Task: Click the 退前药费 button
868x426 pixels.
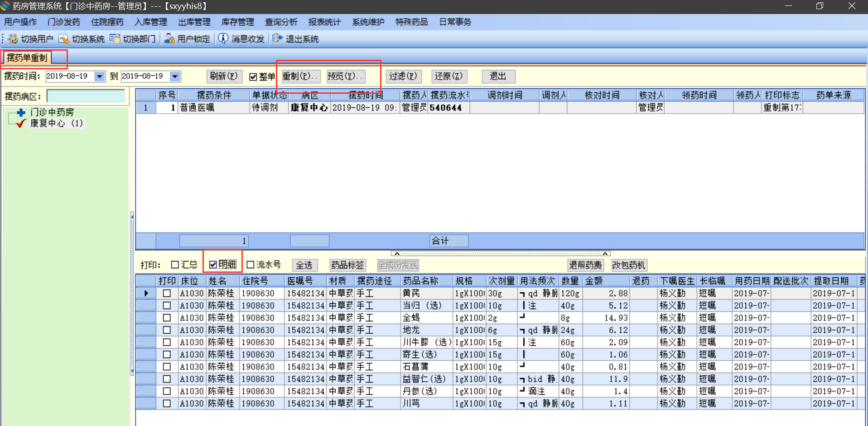Action: click(585, 265)
